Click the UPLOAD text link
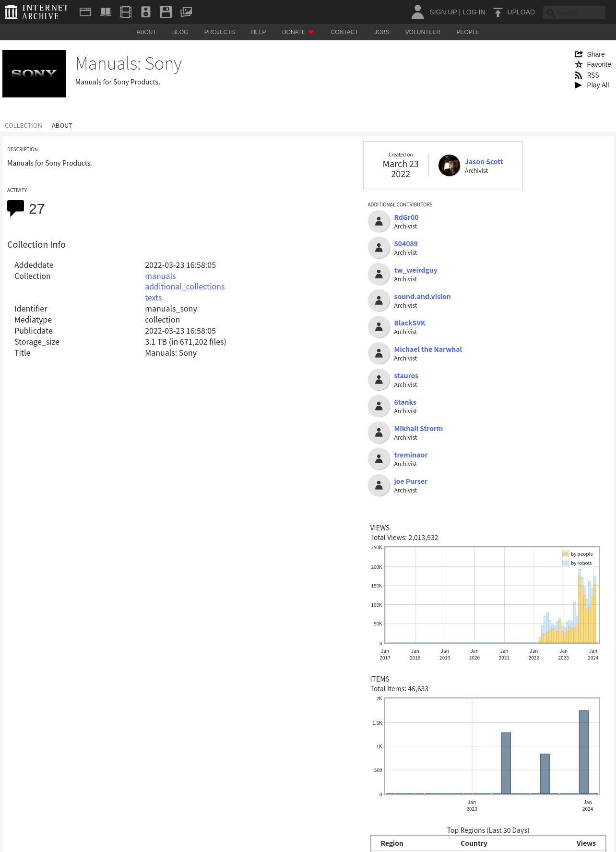The width and height of the screenshot is (616, 852). (521, 12)
